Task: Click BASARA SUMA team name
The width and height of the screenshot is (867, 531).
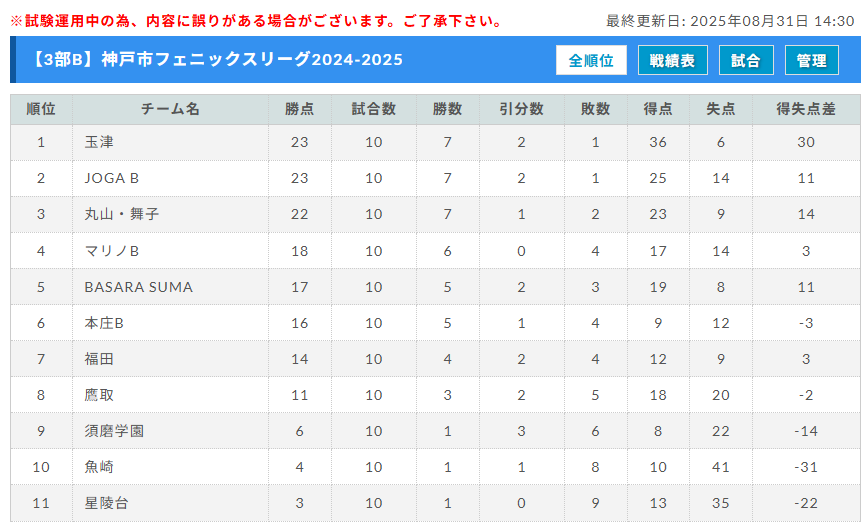Action: point(139,287)
